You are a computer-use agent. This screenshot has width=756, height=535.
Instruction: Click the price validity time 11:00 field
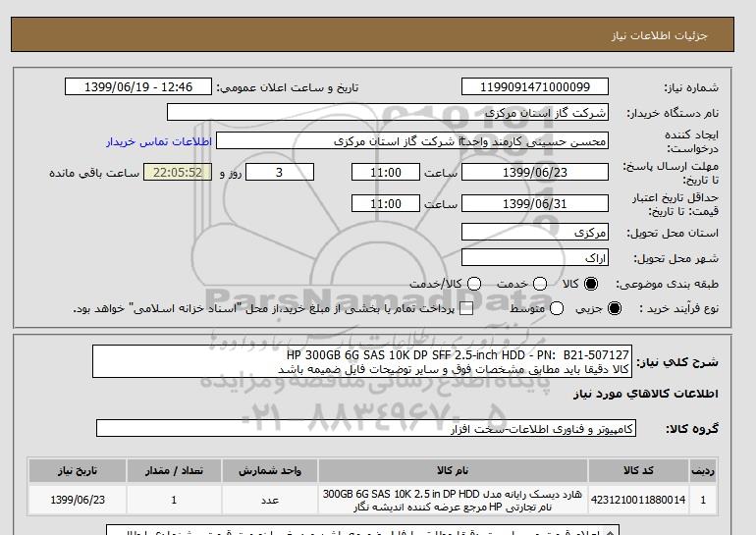click(386, 203)
